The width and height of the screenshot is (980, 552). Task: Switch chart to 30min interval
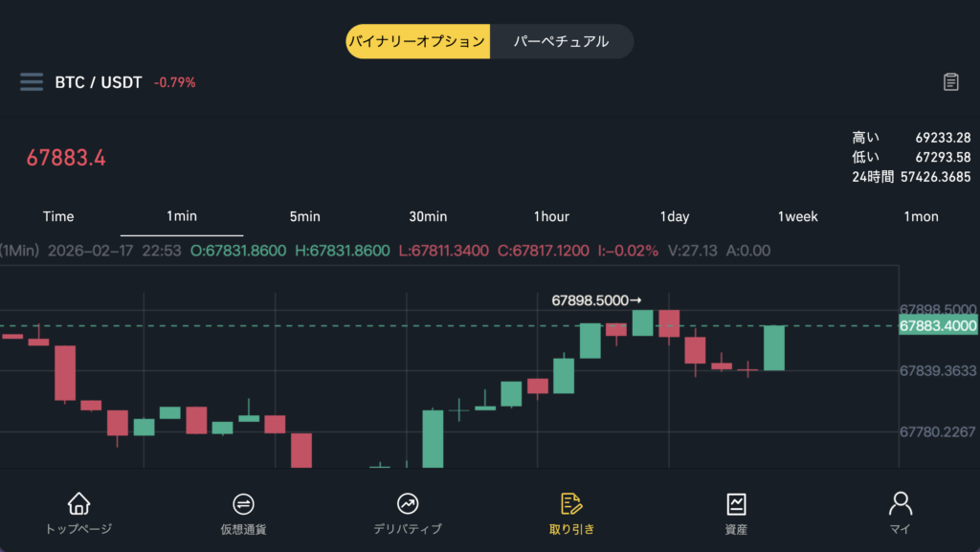point(428,216)
